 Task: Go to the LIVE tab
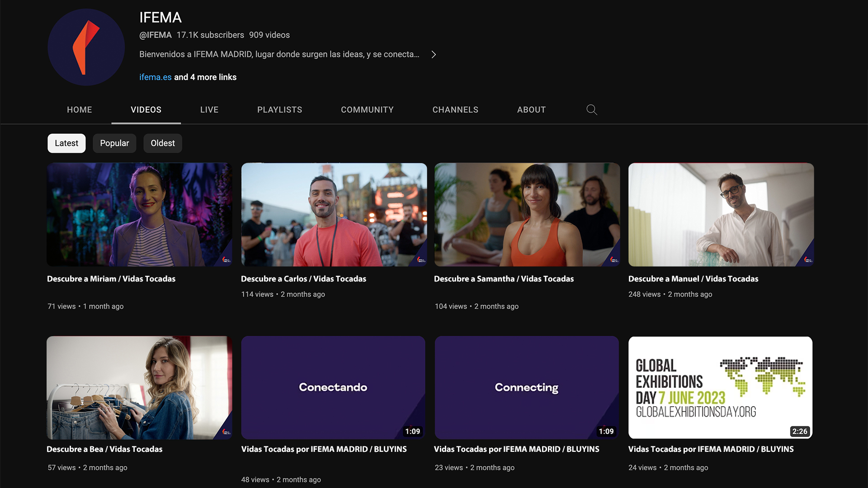[209, 110]
